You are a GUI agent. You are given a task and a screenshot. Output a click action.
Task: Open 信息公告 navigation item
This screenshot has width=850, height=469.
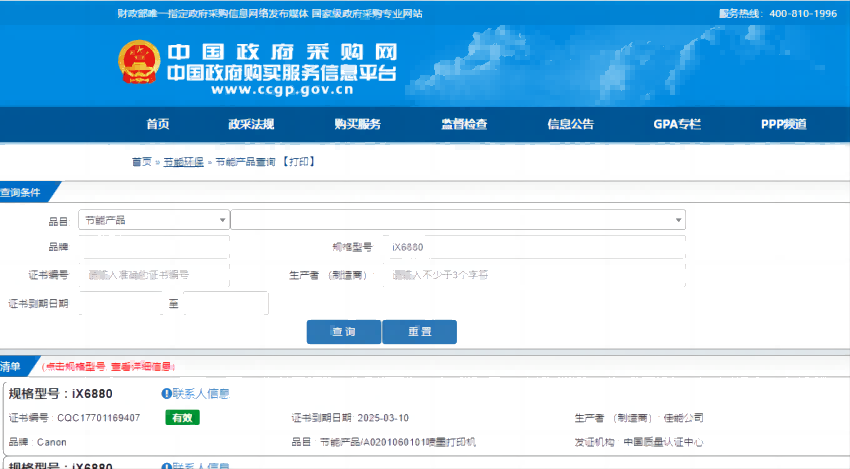(x=570, y=124)
